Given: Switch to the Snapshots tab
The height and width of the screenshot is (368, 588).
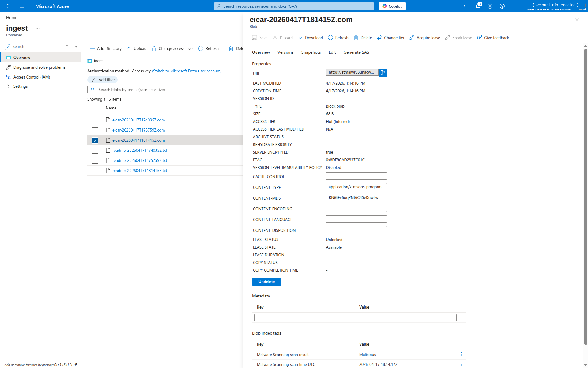Looking at the screenshot, I should [x=311, y=52].
